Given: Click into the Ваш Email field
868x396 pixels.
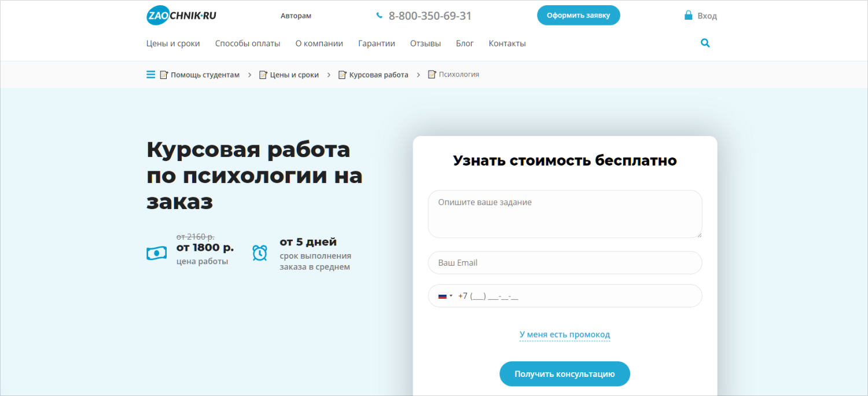Looking at the screenshot, I should tap(564, 263).
